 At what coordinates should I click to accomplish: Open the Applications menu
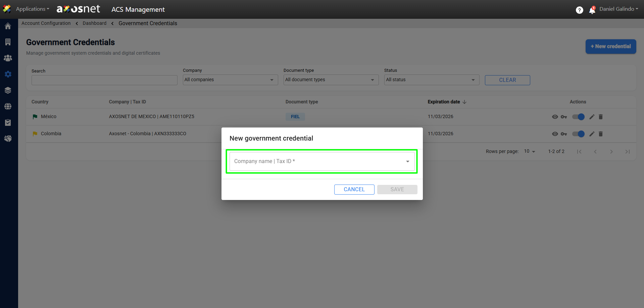[x=32, y=9]
